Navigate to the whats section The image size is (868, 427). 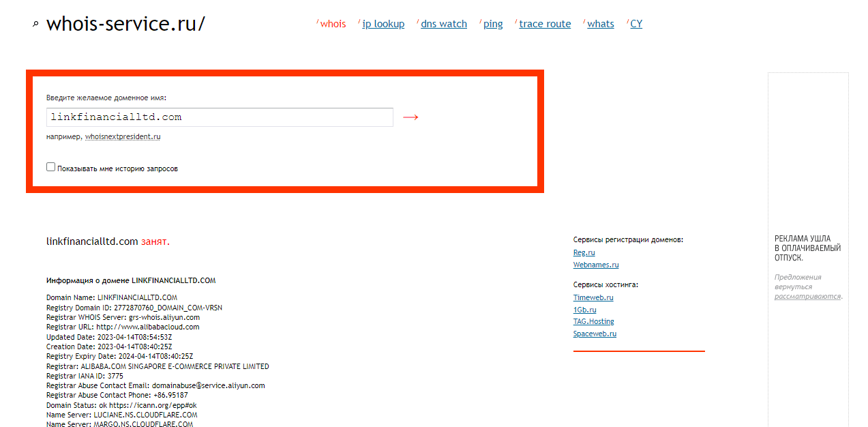point(601,24)
